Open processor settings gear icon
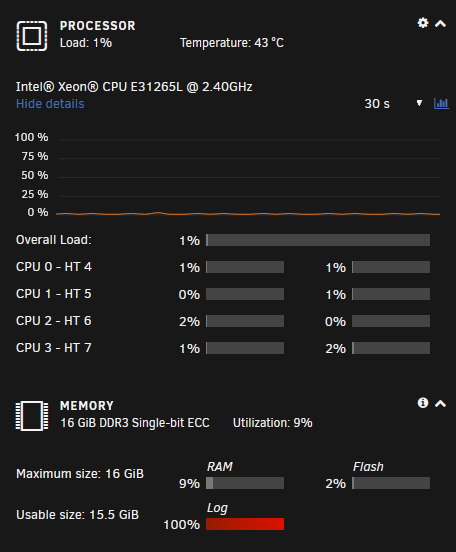 pyautogui.click(x=423, y=23)
